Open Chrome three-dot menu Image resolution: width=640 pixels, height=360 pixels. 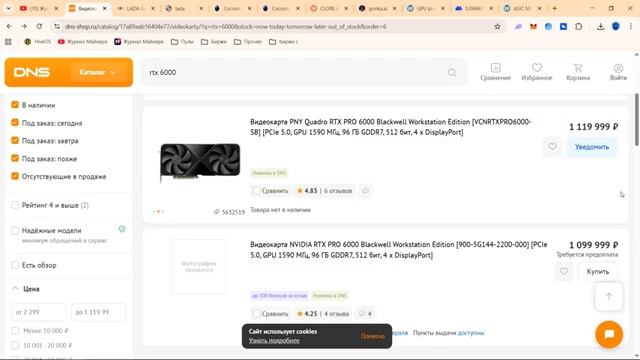pos(631,27)
